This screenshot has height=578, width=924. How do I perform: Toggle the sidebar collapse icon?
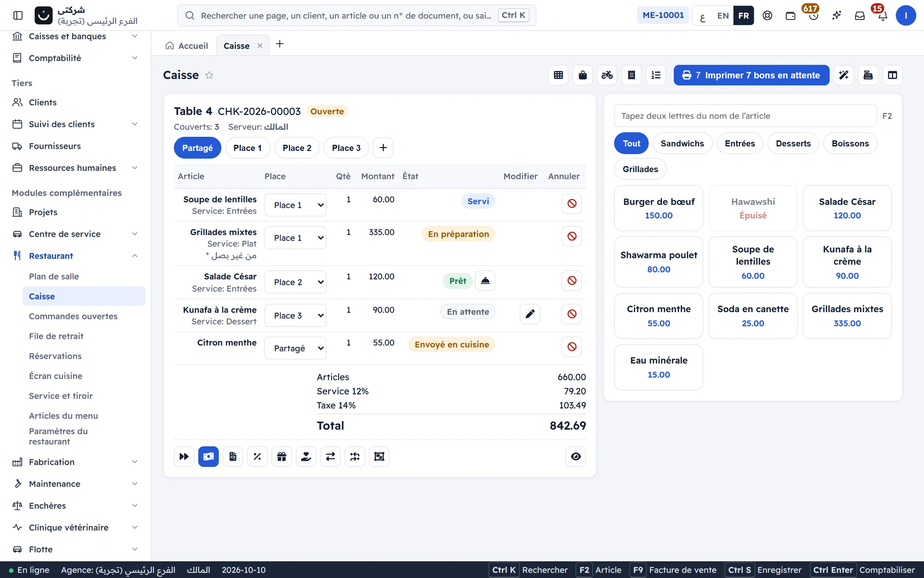pyautogui.click(x=18, y=15)
